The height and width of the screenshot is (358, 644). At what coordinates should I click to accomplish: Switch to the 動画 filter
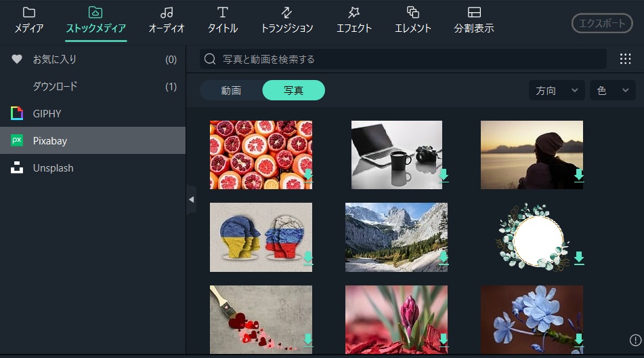click(x=231, y=90)
